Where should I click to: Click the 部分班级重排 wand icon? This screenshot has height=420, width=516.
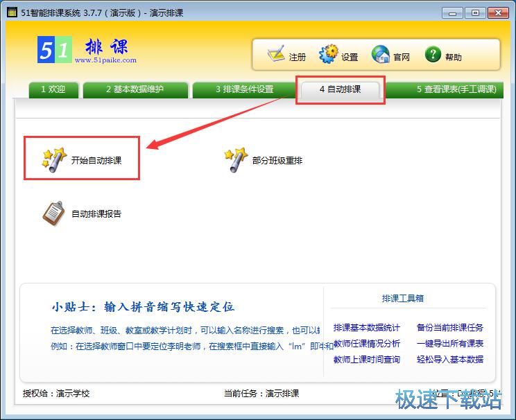click(236, 160)
